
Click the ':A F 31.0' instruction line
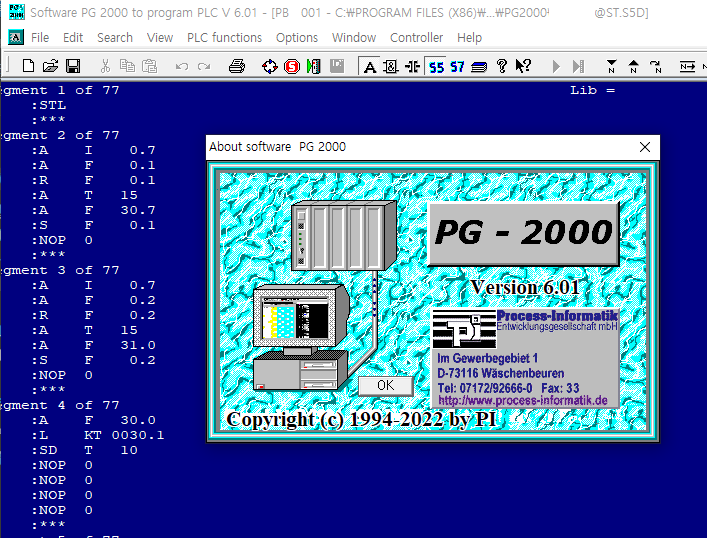(x=93, y=345)
